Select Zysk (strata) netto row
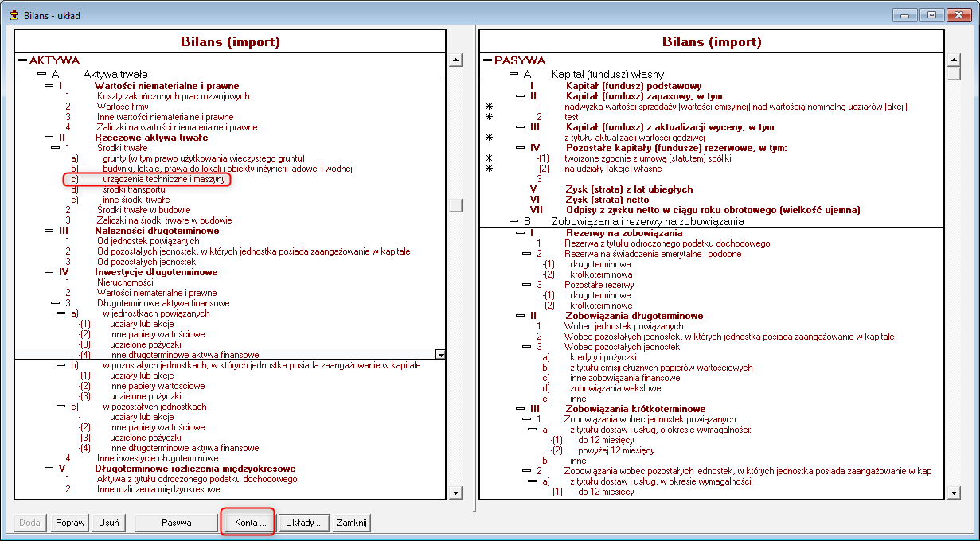980x541 pixels. click(607, 200)
